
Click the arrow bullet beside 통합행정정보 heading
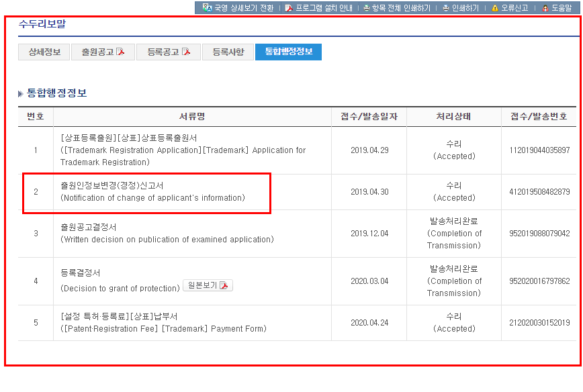click(x=20, y=93)
